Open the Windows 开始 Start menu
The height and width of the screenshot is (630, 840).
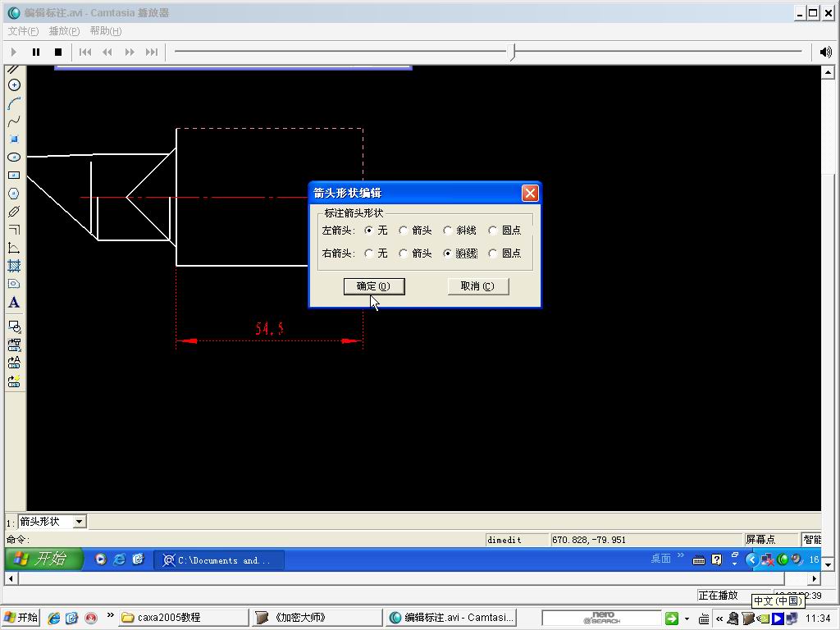(x=21, y=618)
